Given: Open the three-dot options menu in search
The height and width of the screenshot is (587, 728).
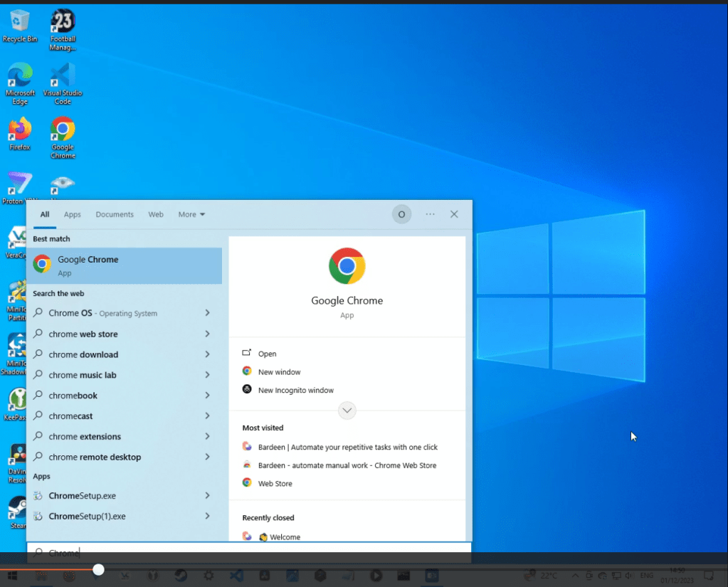Looking at the screenshot, I should (x=430, y=214).
